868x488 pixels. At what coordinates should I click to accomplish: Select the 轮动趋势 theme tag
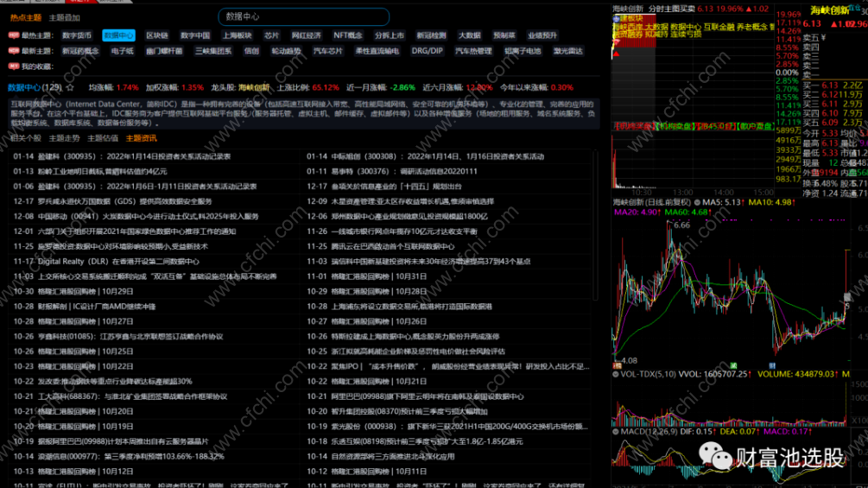286,51
